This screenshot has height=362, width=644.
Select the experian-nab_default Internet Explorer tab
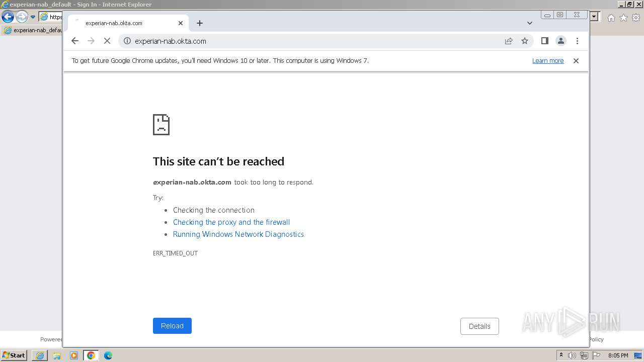(x=33, y=30)
